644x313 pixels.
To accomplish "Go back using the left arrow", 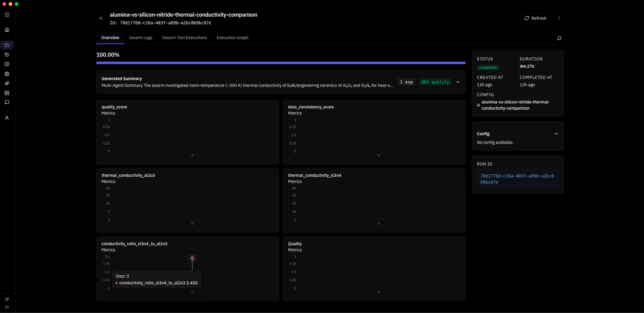I will pos(101,18).
